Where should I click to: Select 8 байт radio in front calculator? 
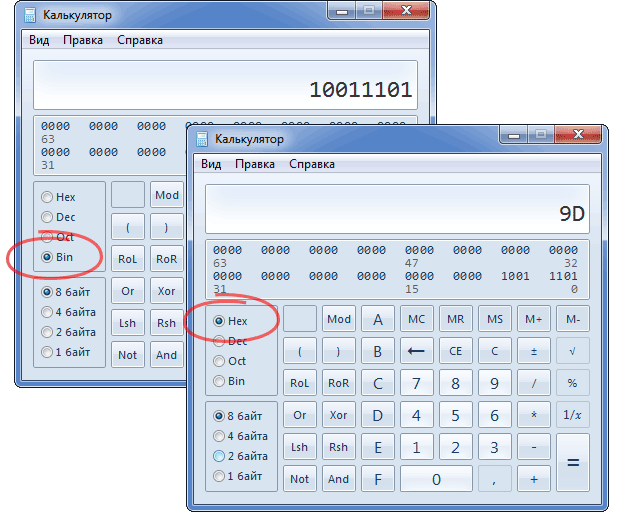(238, 416)
